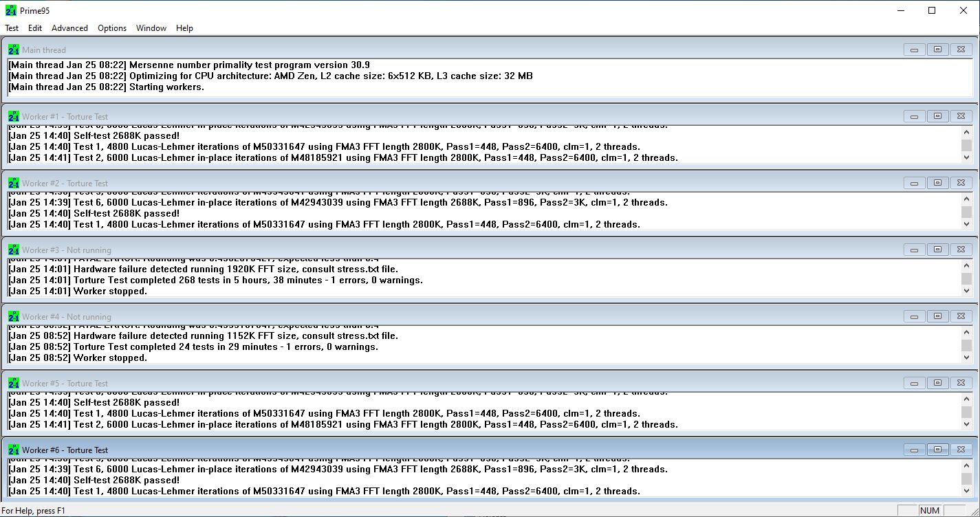Image resolution: width=980 pixels, height=517 pixels.
Task: Maximize the Worker #3 sub-window
Action: click(937, 250)
